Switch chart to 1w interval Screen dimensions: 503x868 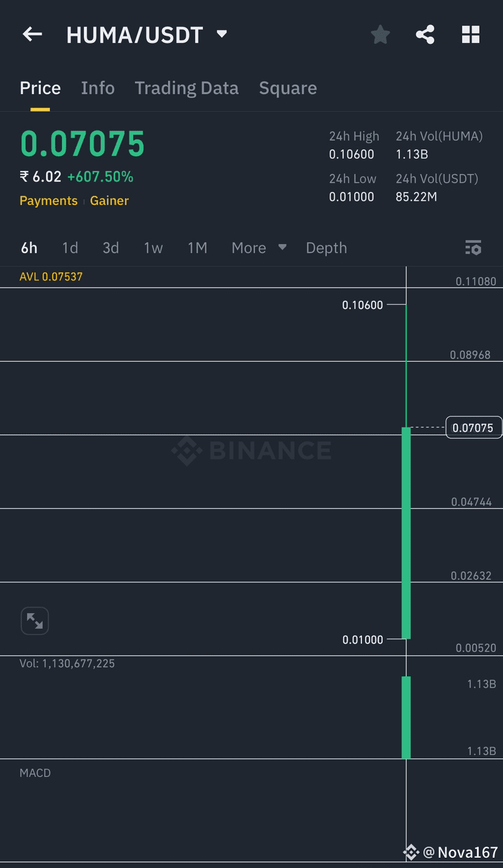tap(153, 248)
